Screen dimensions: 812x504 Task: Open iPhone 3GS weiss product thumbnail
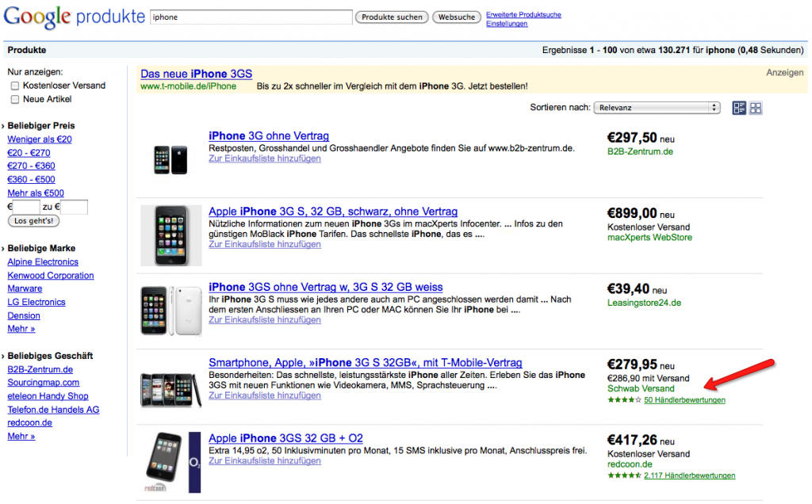pos(171,311)
